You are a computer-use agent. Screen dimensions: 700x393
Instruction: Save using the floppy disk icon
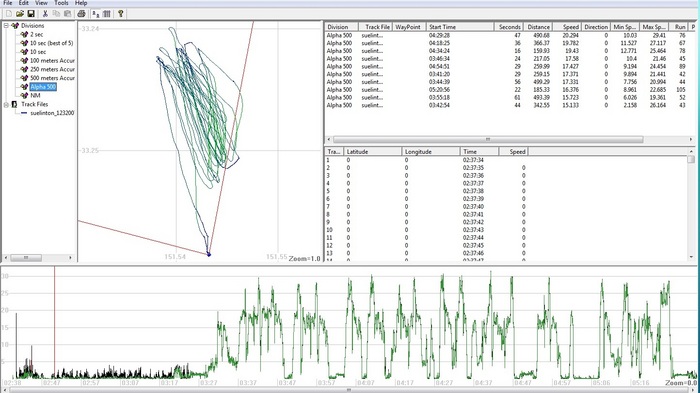(31, 14)
